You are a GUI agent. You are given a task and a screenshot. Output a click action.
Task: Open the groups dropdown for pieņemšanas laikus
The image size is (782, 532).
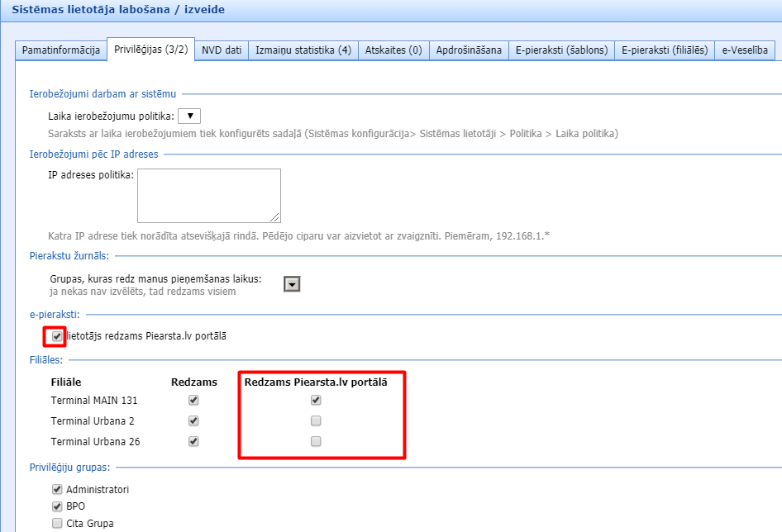click(x=292, y=284)
